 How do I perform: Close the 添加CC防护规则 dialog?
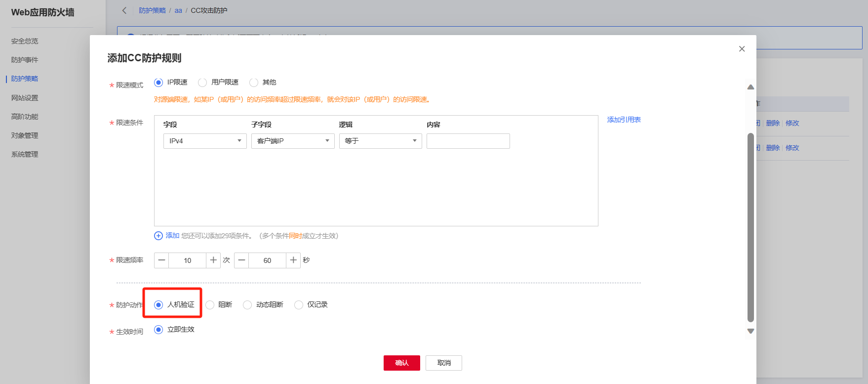[742, 49]
